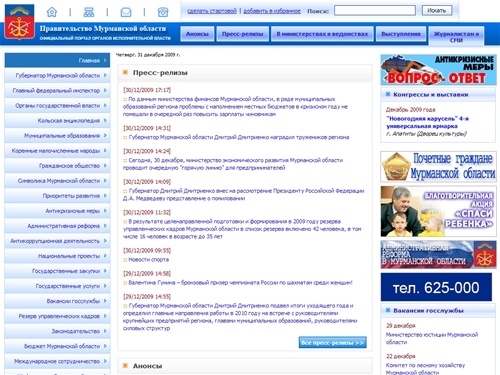This screenshot has width=500, height=375.
Task: Open Резерв управленческих кадров menu item
Action: pyautogui.click(x=57, y=316)
